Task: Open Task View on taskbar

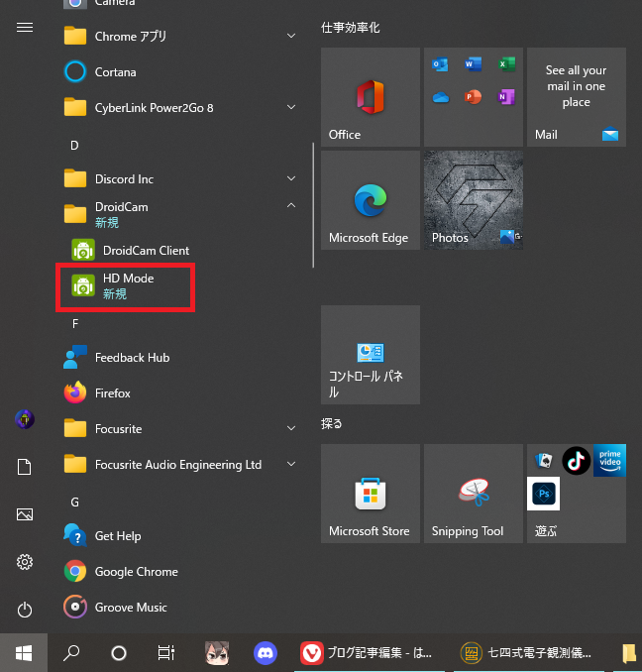Action: tap(166, 653)
